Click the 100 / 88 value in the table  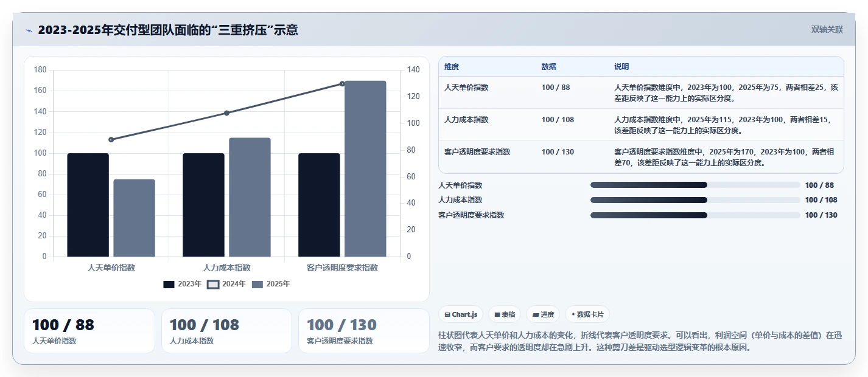(x=556, y=88)
